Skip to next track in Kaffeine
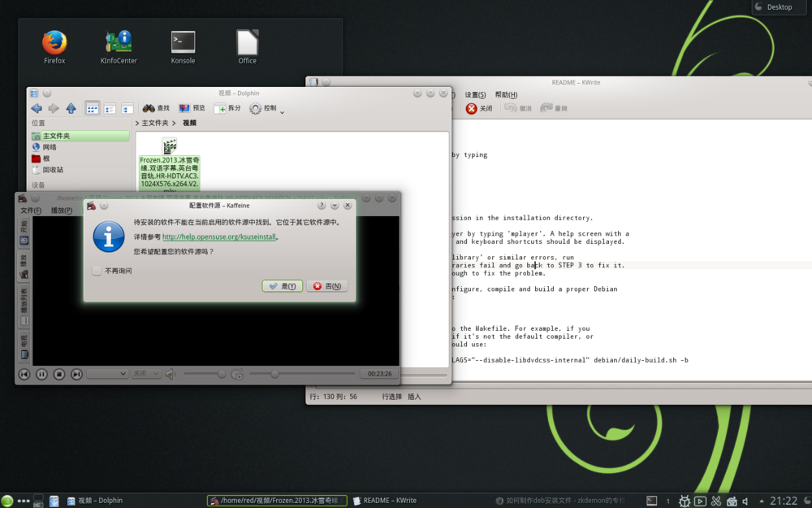This screenshot has width=812, height=508. pyautogui.click(x=76, y=374)
